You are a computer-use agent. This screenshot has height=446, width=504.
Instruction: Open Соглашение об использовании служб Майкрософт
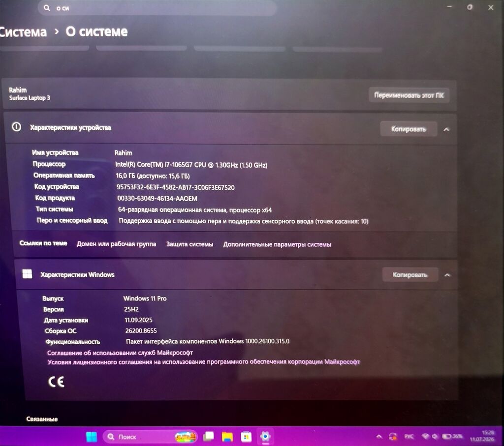click(x=120, y=353)
